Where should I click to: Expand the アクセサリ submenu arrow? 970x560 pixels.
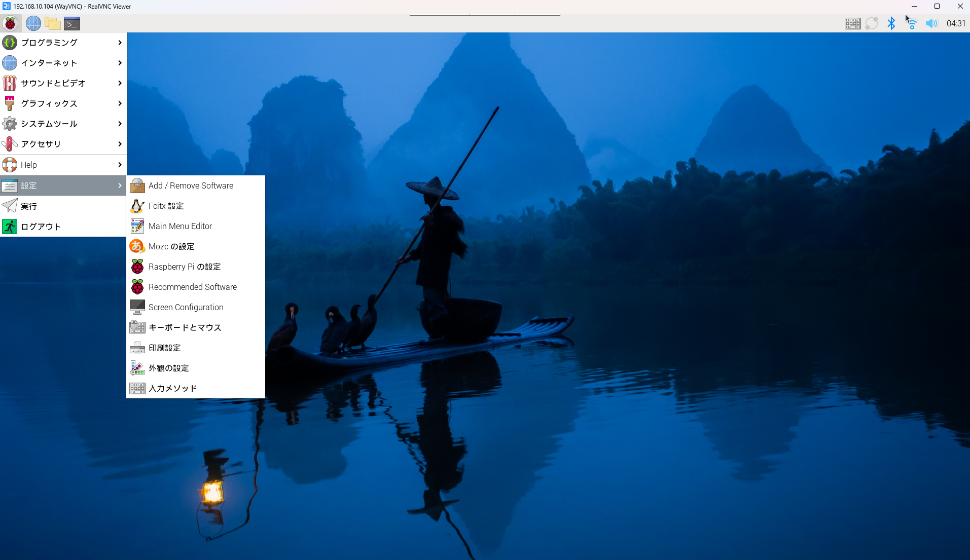(120, 144)
